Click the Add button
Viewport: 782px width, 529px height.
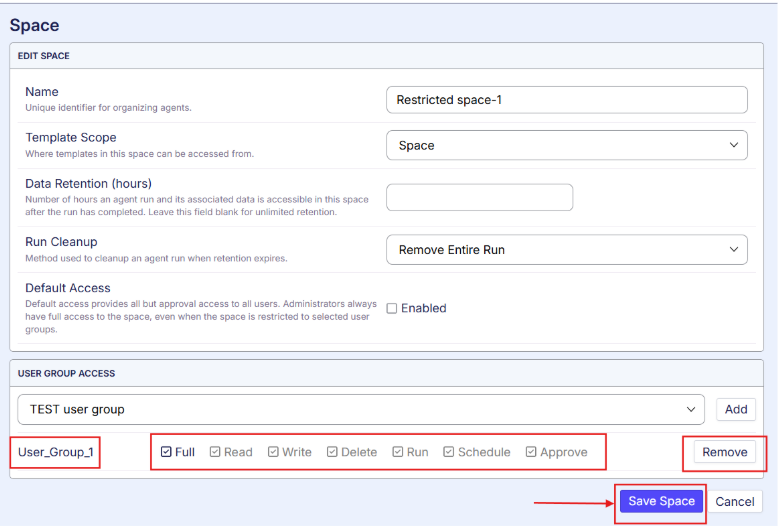coord(736,409)
